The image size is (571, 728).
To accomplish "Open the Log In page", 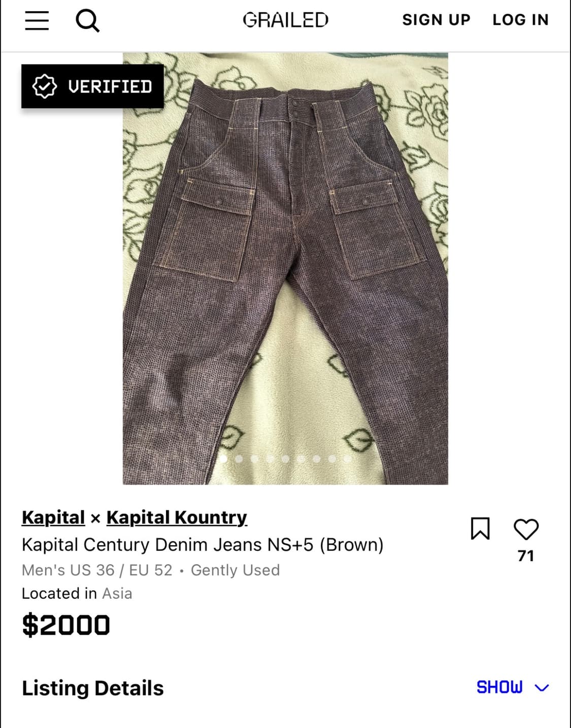I will pos(521,20).
